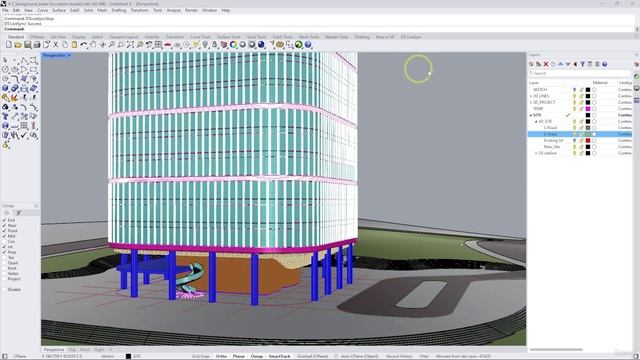Toggle the End osnap checkbox
Image resolution: width=640 pixels, height=360 pixels.
[x=4, y=220]
